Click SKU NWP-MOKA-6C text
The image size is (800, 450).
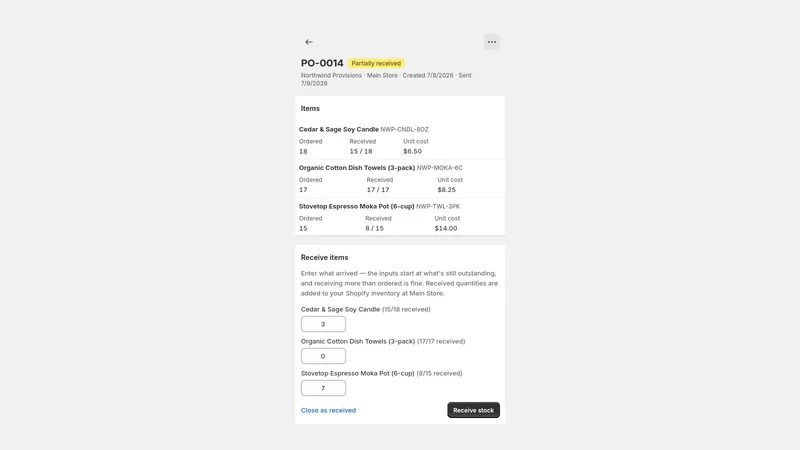click(x=440, y=168)
